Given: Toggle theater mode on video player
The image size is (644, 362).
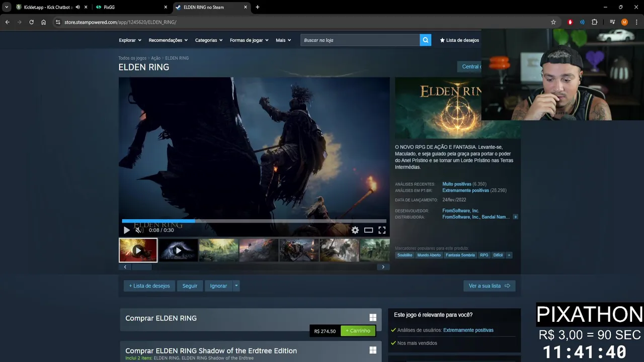Looking at the screenshot, I should point(368,230).
